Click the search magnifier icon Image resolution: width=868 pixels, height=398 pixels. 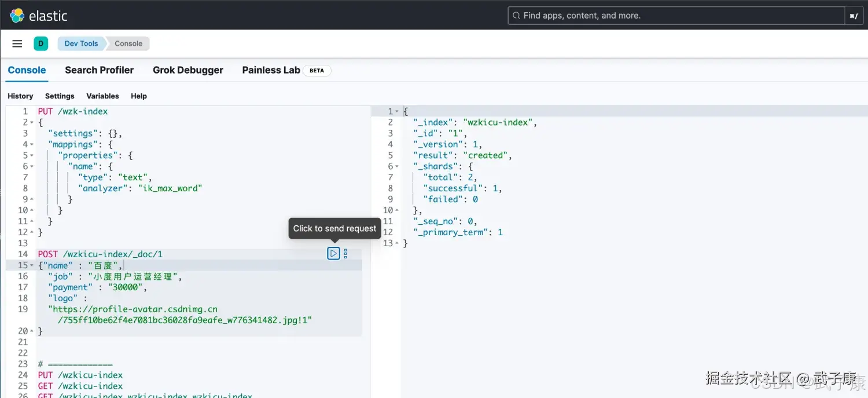516,15
